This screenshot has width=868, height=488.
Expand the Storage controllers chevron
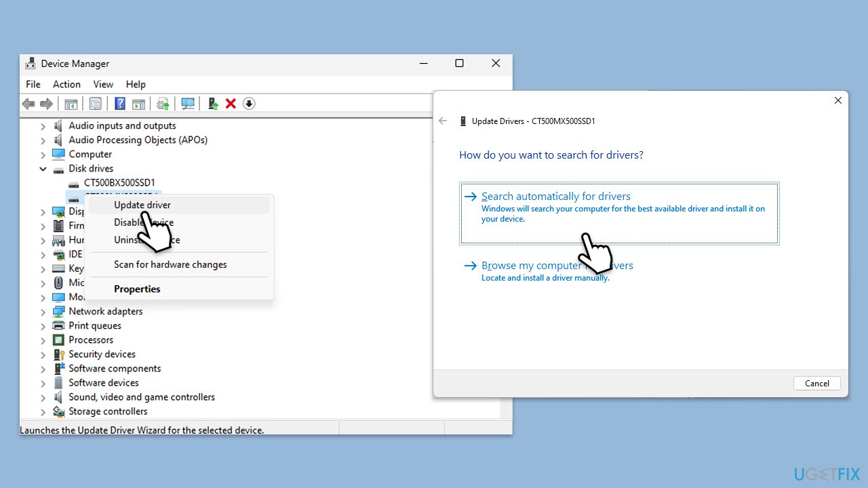(x=43, y=411)
